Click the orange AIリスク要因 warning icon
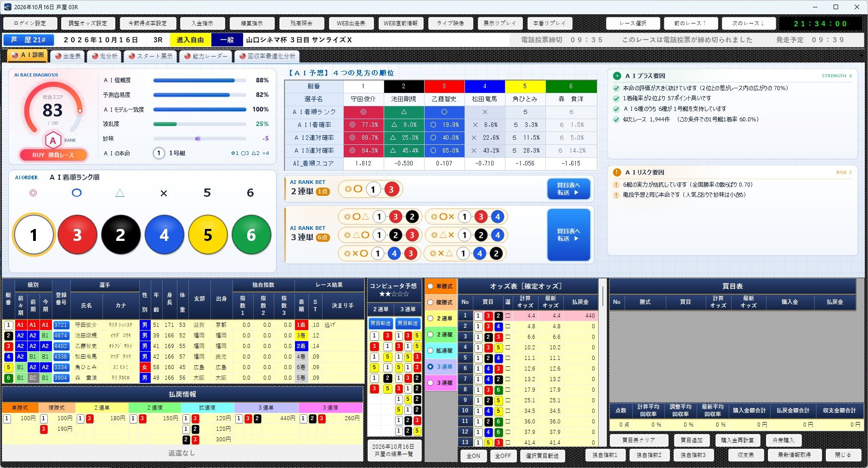 [617, 172]
